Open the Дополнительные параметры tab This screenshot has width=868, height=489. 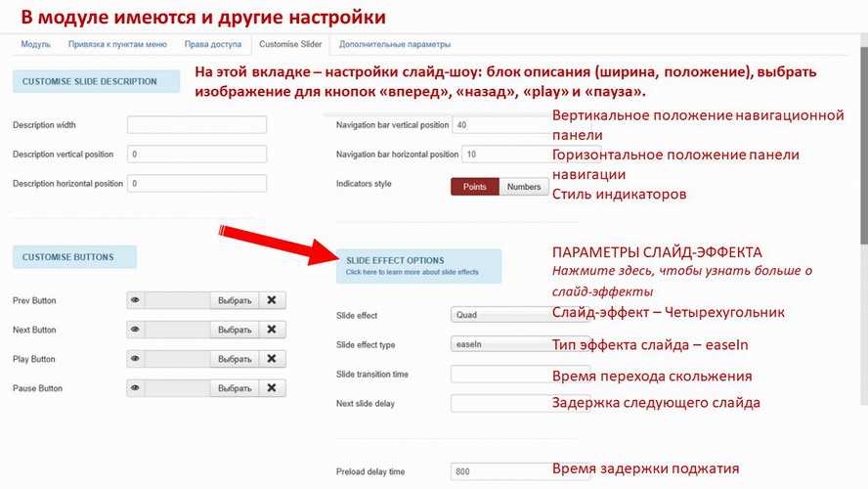(x=395, y=44)
